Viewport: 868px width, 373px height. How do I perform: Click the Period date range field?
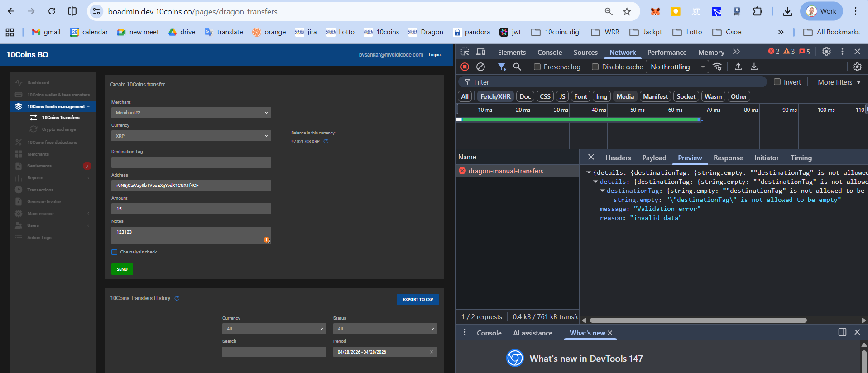(385, 352)
